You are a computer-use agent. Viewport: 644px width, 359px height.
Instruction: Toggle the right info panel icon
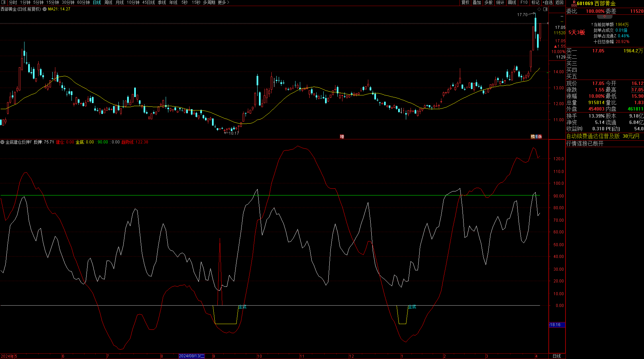click(545, 9)
